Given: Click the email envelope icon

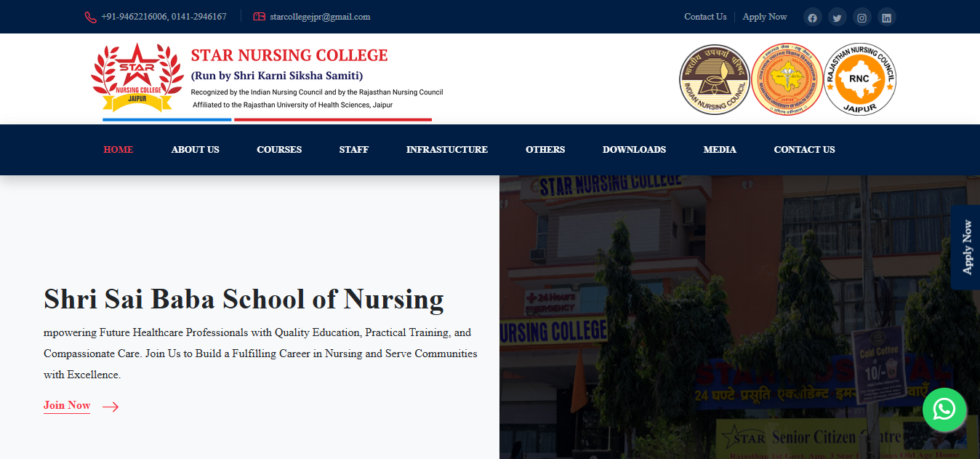Looking at the screenshot, I should [259, 17].
